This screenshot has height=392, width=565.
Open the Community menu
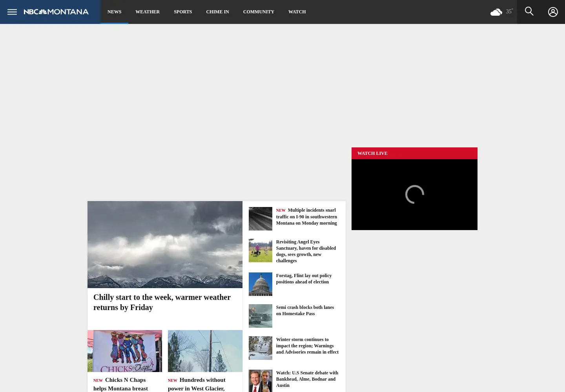coord(259,12)
